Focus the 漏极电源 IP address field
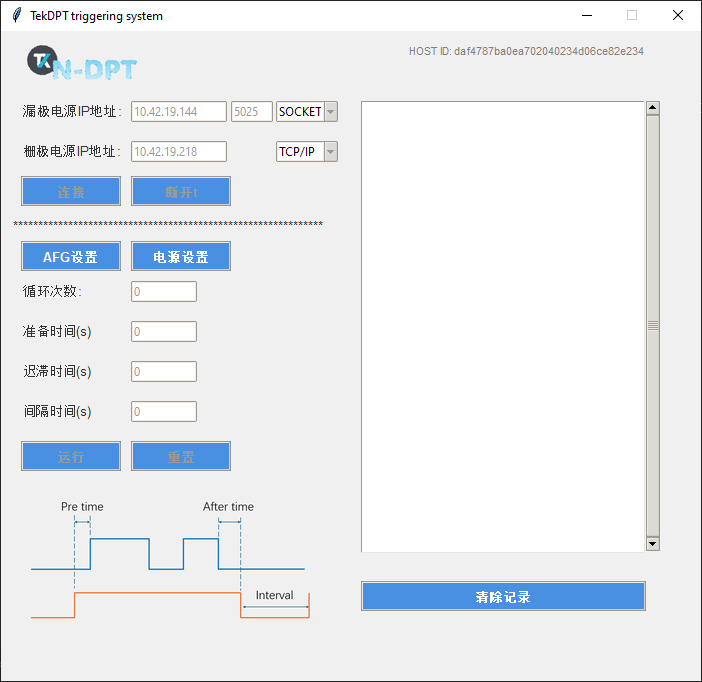702x682 pixels. 179,112
